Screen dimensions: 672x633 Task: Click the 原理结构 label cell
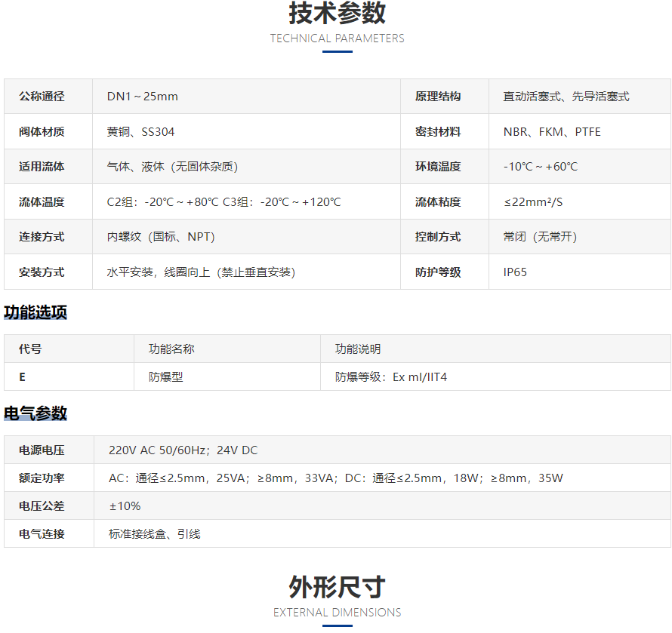(438, 97)
